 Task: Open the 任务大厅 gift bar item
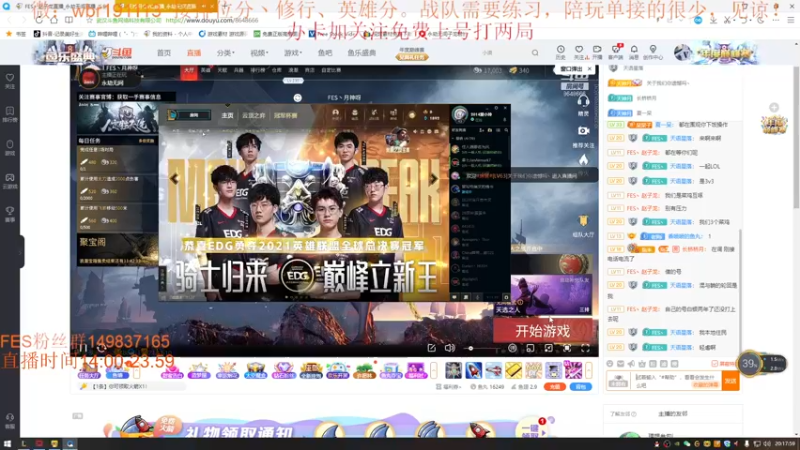click(x=89, y=371)
